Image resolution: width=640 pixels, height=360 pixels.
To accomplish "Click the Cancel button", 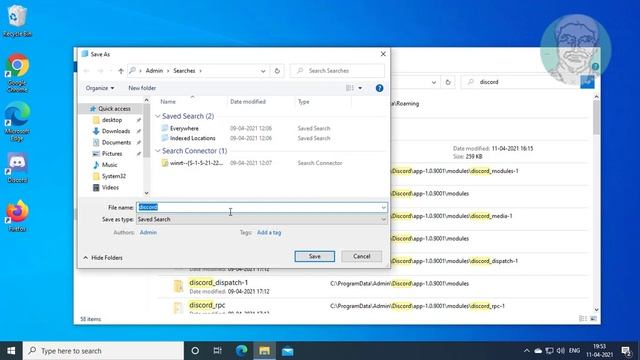I will (362, 256).
